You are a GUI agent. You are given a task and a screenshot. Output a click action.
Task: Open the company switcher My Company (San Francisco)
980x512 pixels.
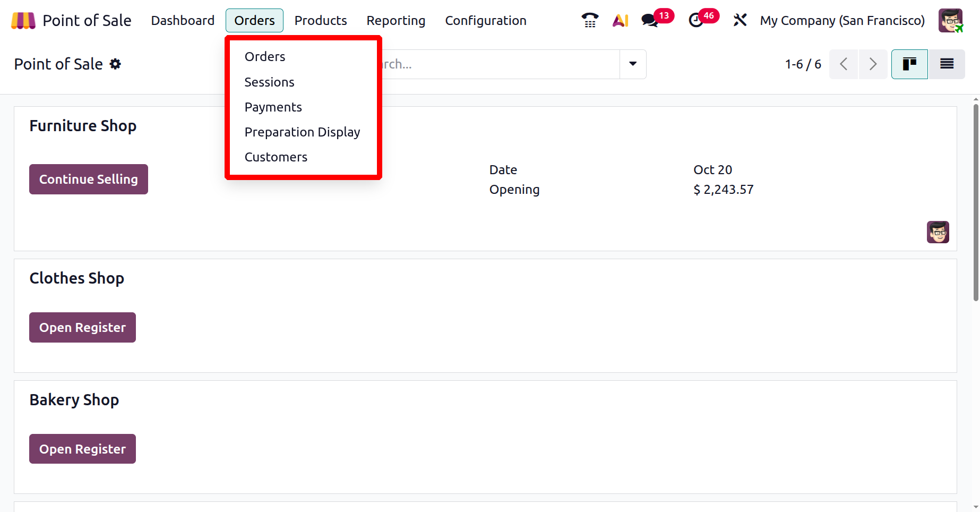pos(842,21)
